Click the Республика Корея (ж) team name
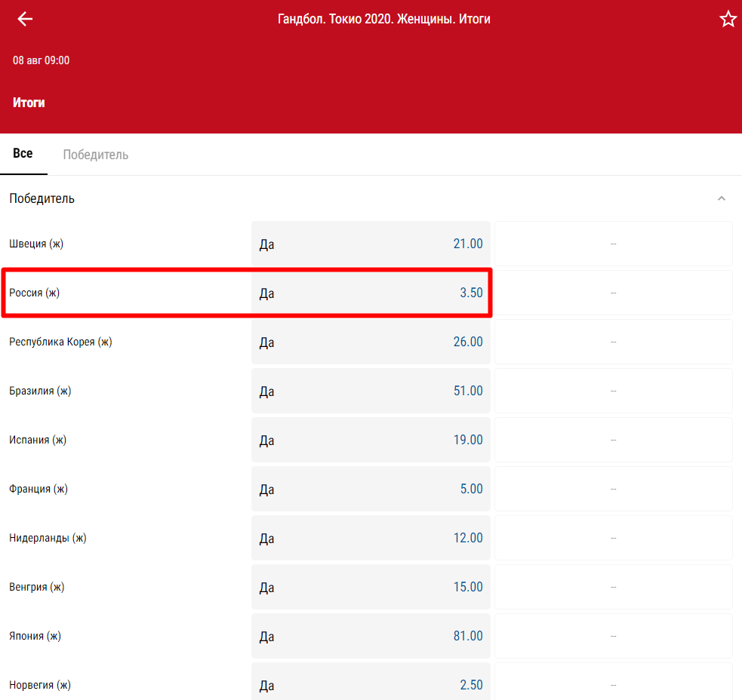Viewport: 742px width, 700px height. (x=60, y=342)
